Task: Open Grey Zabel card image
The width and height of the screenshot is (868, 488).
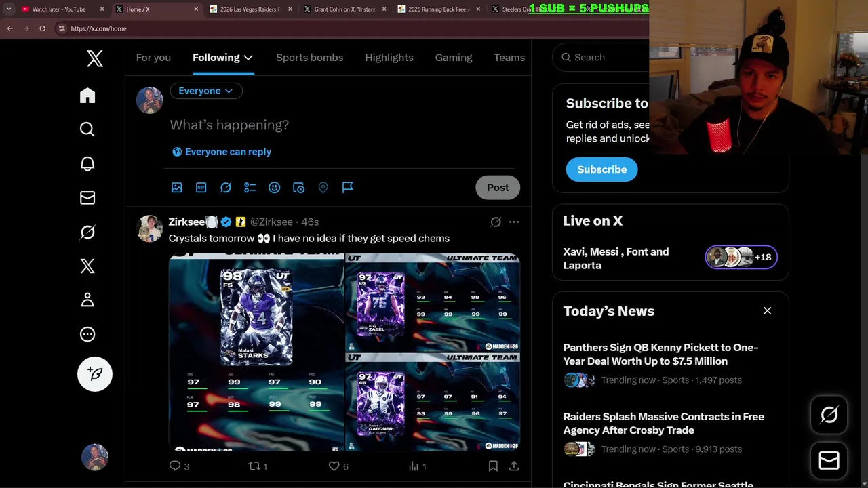Action: point(433,302)
